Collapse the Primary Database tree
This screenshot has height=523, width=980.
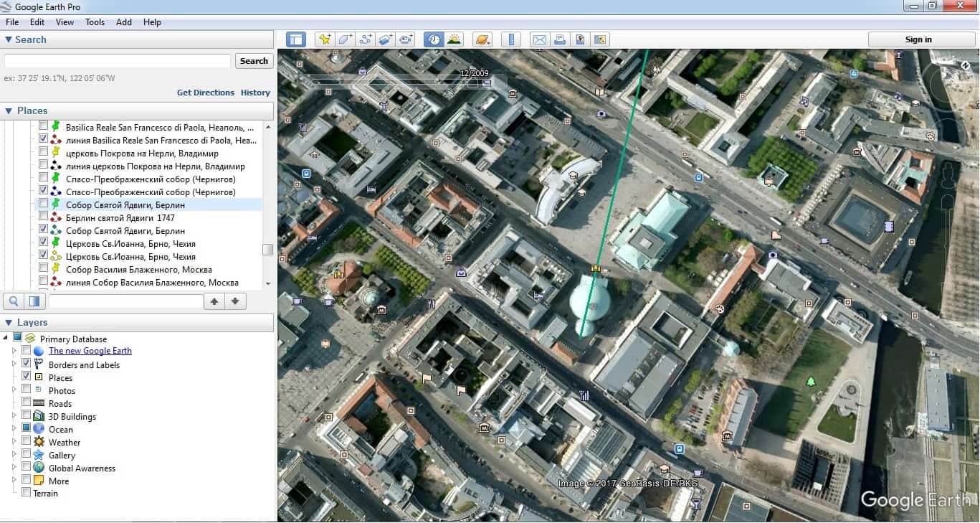point(6,339)
